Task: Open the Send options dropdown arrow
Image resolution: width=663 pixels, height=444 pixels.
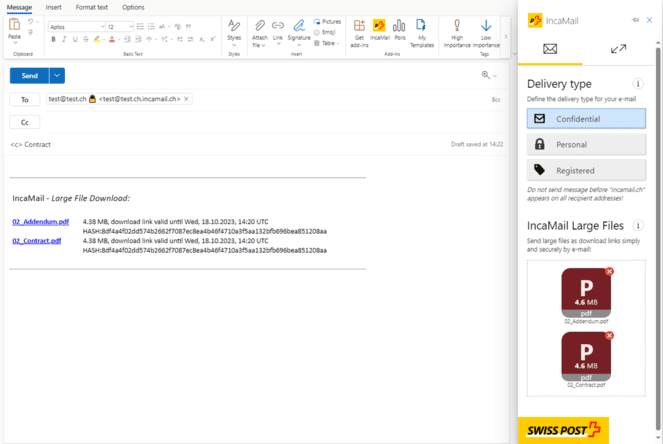Action: click(x=57, y=76)
